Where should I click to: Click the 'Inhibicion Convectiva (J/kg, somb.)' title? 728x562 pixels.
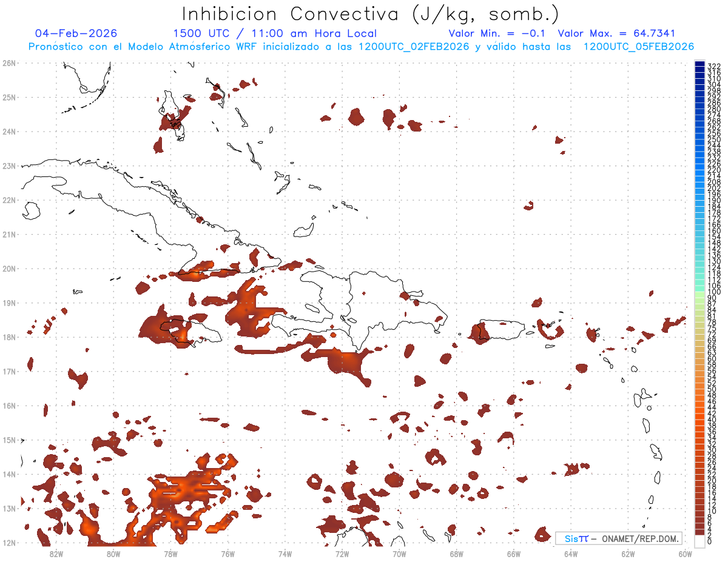coord(370,15)
